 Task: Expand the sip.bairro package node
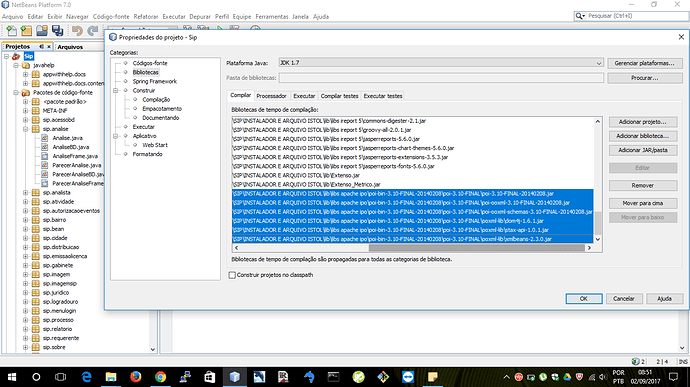coord(26,220)
